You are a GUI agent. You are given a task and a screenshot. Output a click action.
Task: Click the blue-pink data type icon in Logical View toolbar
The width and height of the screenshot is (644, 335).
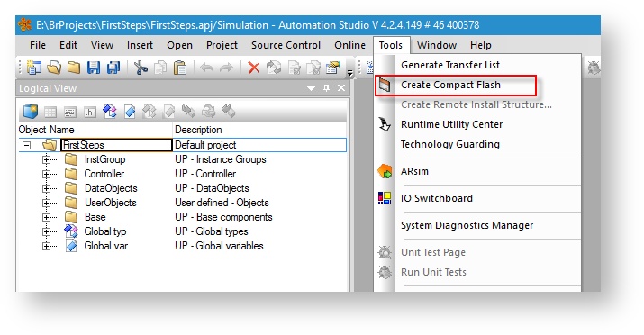coord(110,112)
